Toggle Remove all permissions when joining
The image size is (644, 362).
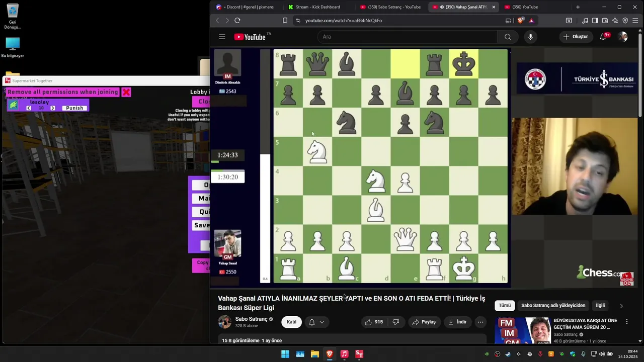pos(63,92)
